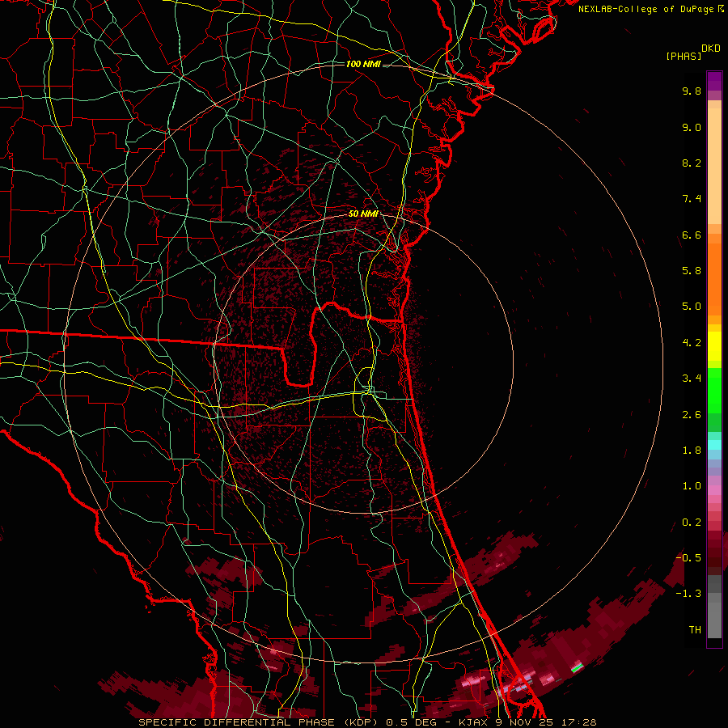This screenshot has height=728, width=728.
Task: Click the 6.6 value on the color scale
Action: [692, 235]
